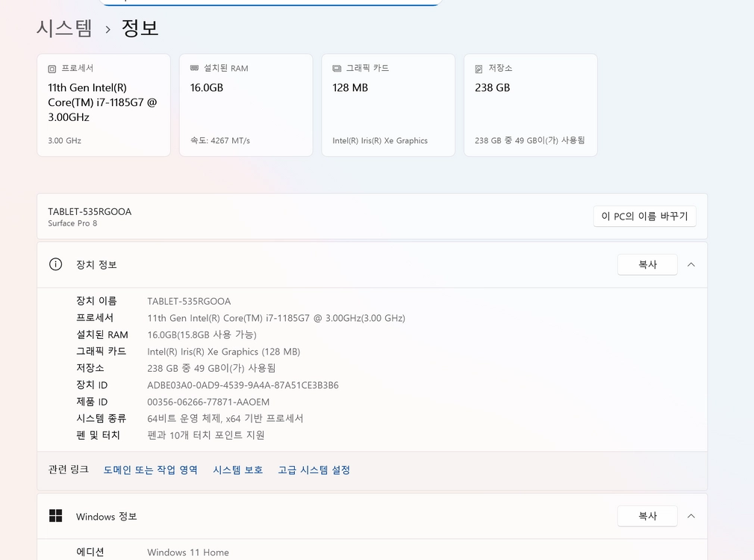Click the 장치 이름 label
This screenshot has width=754, height=560.
[x=96, y=301]
